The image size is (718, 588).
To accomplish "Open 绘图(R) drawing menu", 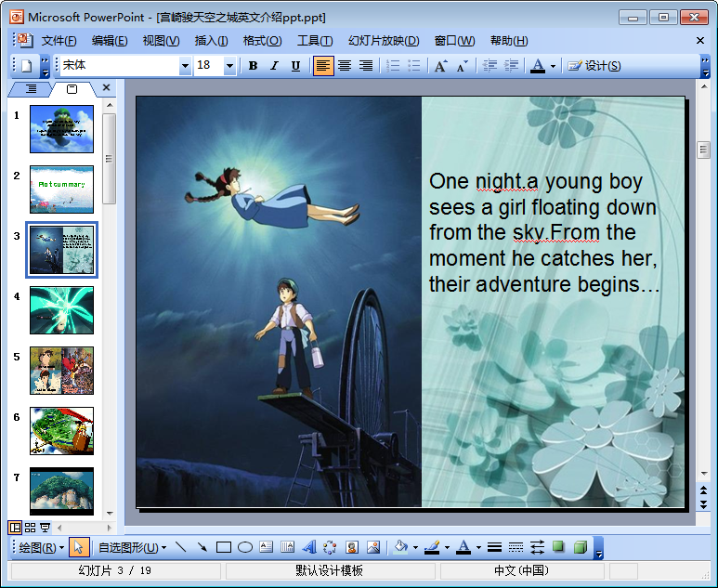I will pos(41,547).
